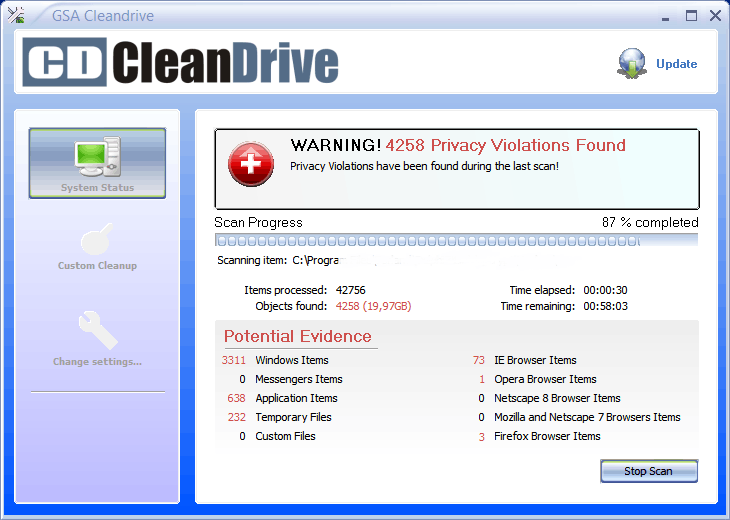Click the 3311 Windows Items count

point(234,360)
